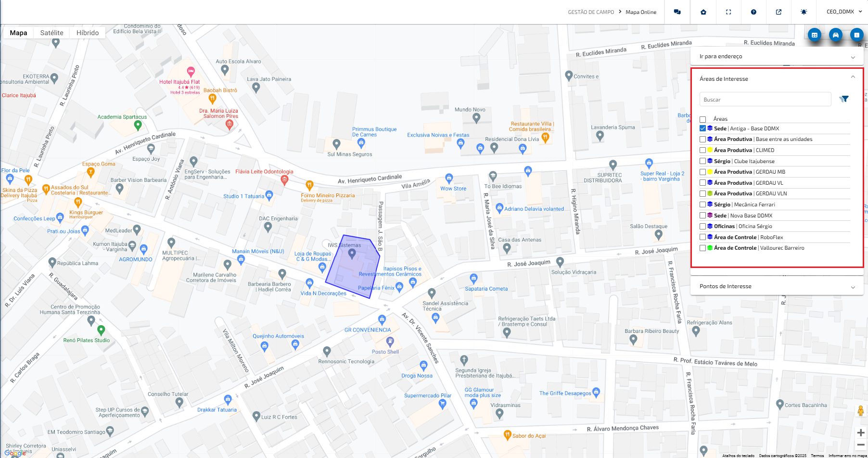Open the chat messages icon in header

point(677,12)
